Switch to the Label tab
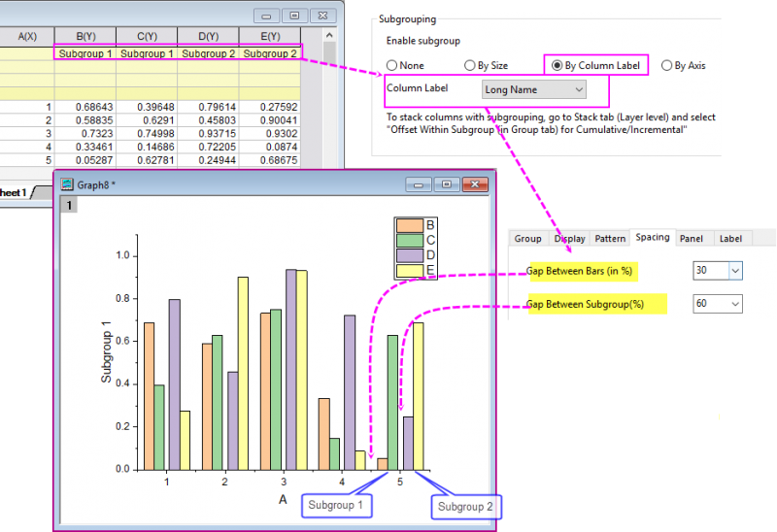The height and width of the screenshot is (532, 777). tap(731, 239)
